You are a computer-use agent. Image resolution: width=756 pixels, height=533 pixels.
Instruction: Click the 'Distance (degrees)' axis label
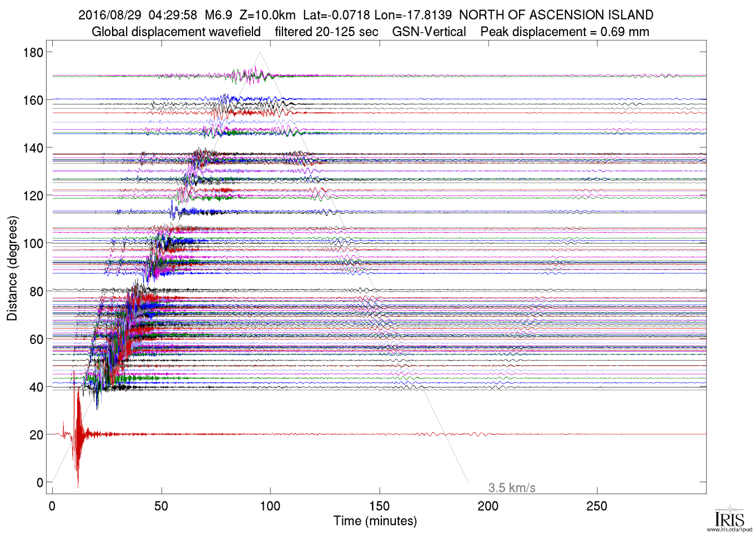[12, 268]
